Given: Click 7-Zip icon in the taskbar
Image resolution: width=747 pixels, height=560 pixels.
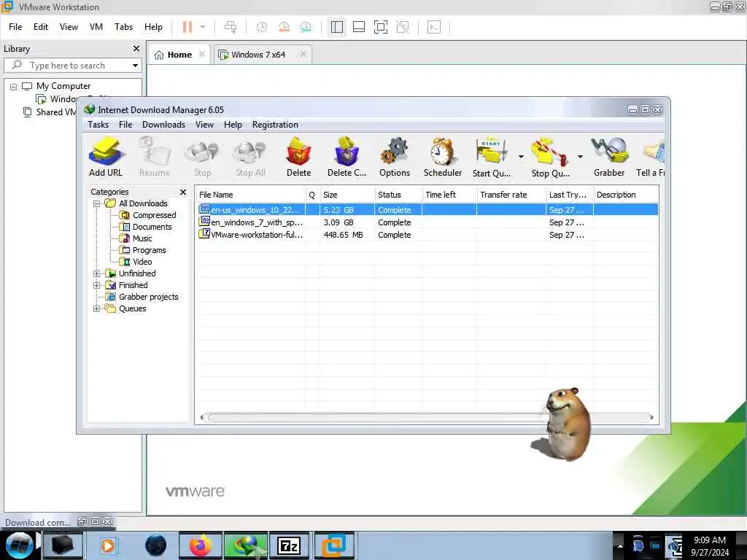Looking at the screenshot, I should 289,545.
